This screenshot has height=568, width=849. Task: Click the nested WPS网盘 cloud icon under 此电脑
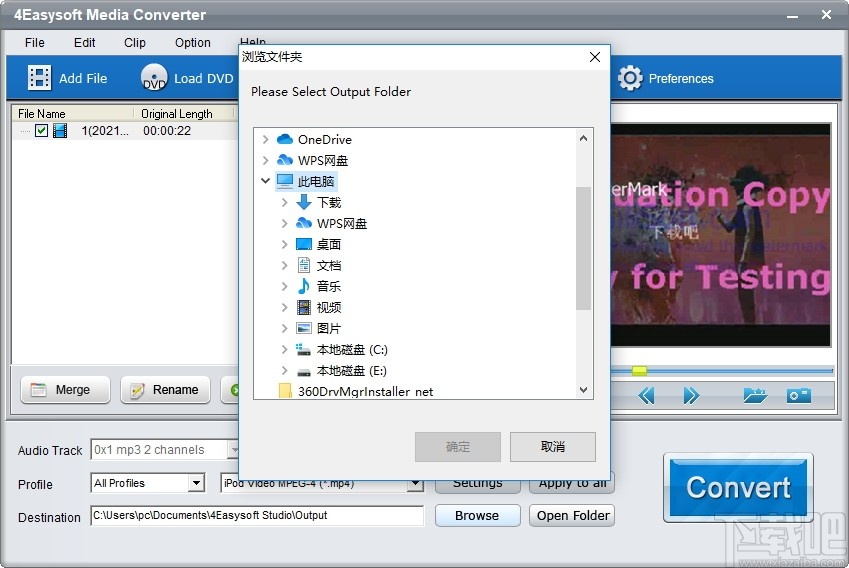pos(304,223)
